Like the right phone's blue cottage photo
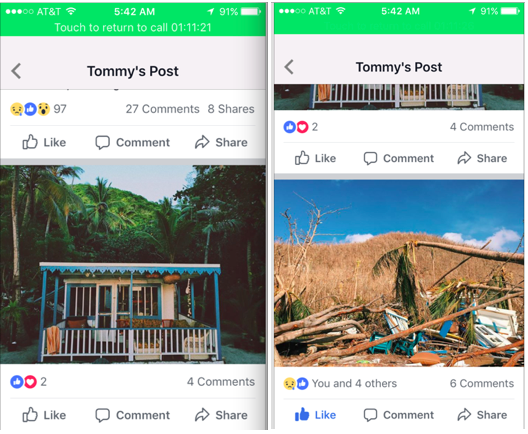The image size is (528, 434). (315, 158)
